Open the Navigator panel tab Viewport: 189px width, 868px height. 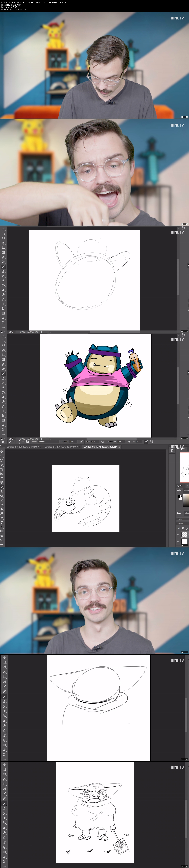[181, 449]
